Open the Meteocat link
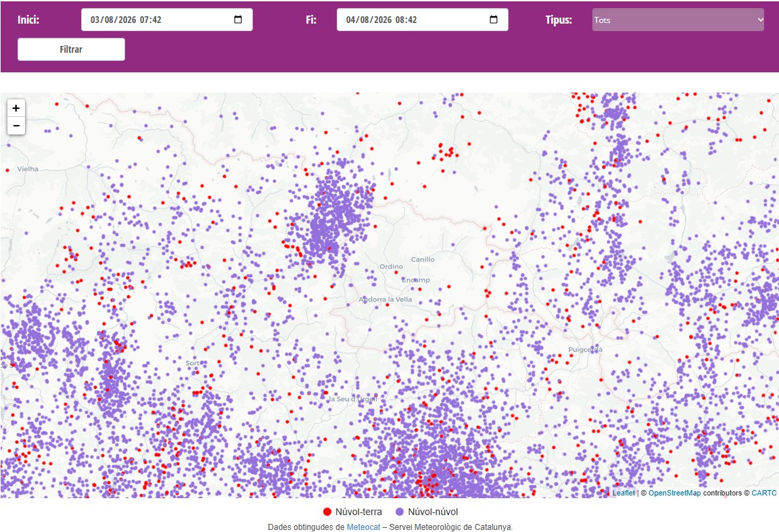779x532 pixels. 363,527
